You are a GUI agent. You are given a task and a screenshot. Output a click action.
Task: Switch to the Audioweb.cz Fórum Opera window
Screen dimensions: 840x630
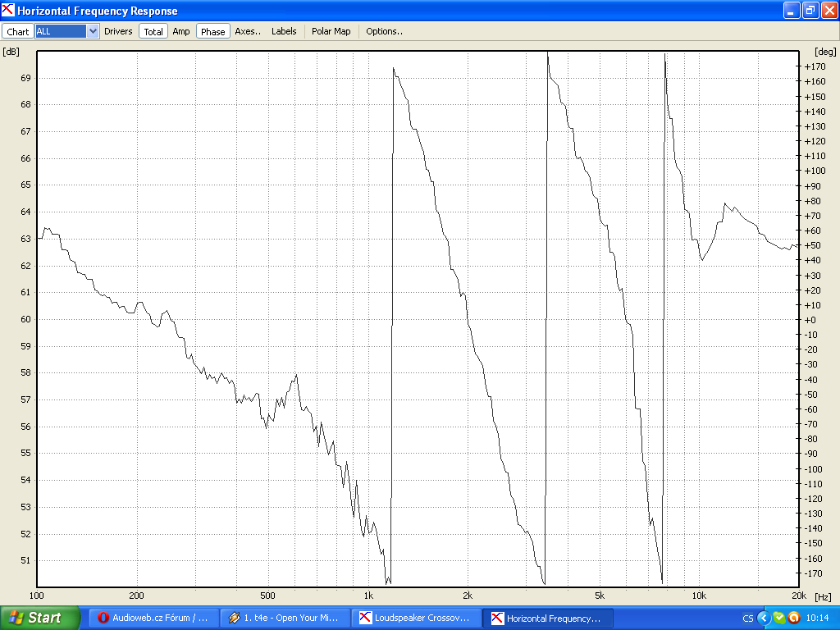(153, 618)
